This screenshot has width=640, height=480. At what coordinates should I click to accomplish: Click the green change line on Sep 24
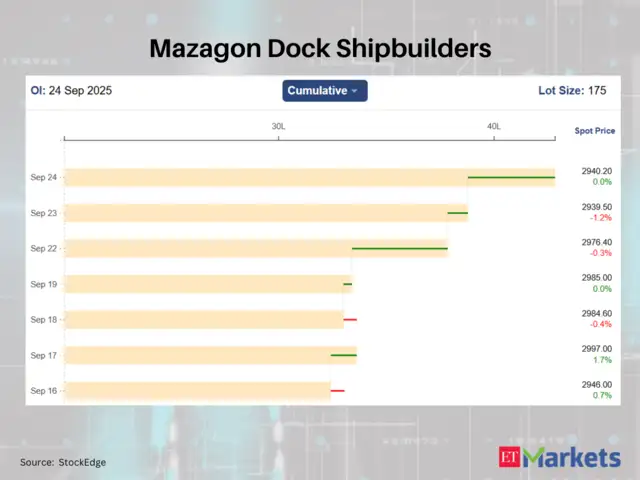(x=511, y=177)
